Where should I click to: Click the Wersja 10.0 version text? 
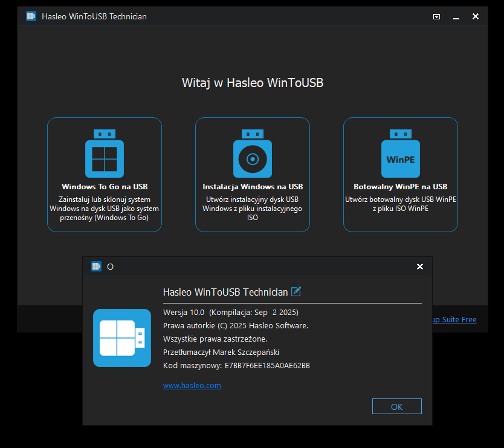pos(231,313)
